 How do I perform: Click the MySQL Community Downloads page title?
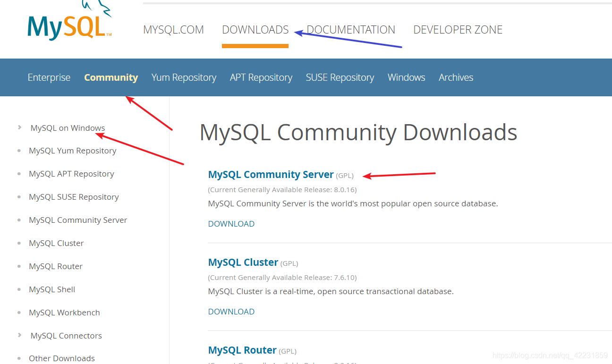[358, 132]
